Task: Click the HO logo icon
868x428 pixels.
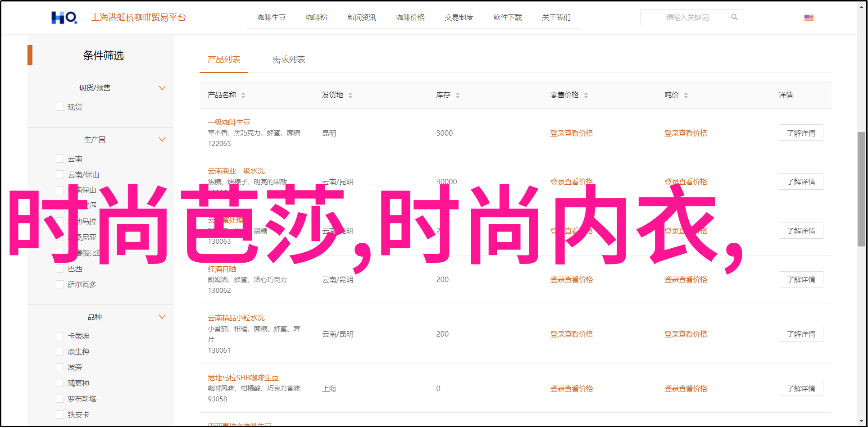Action: click(64, 18)
